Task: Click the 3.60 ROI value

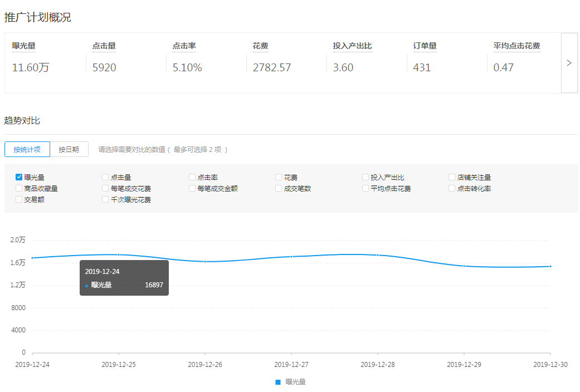Action: [343, 67]
